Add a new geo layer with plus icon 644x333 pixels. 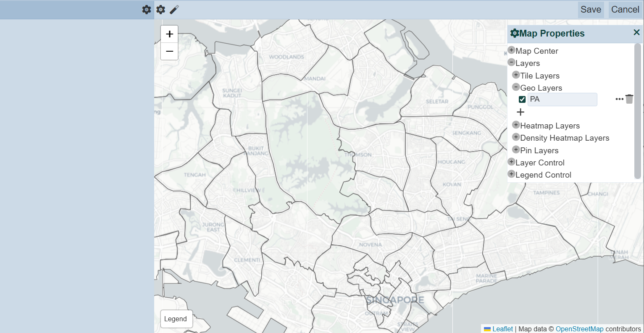pyautogui.click(x=520, y=112)
